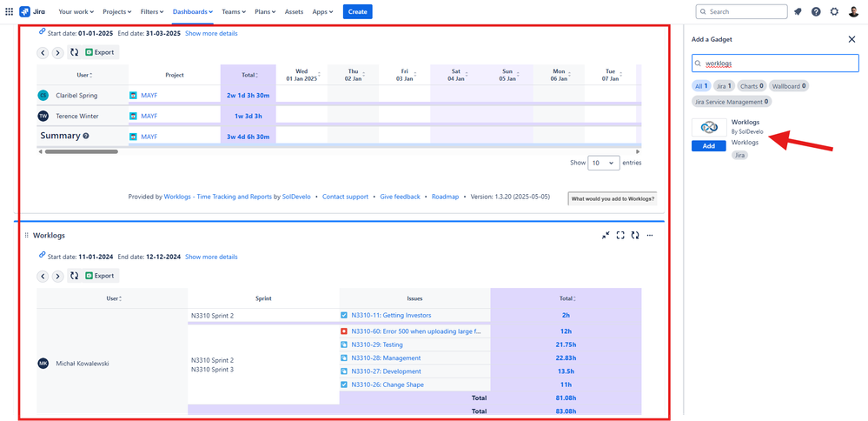
Task: Select the Jira 1 gadget filter
Action: pyautogui.click(x=724, y=86)
